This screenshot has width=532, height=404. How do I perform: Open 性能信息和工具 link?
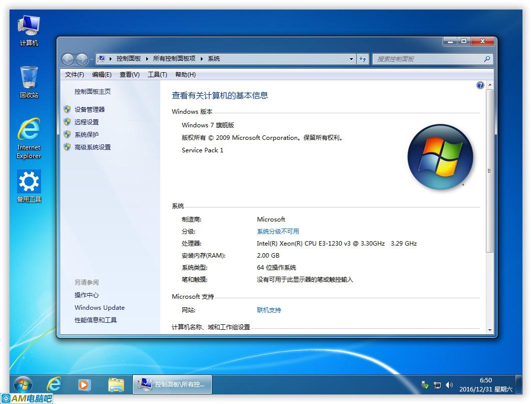[x=96, y=320]
